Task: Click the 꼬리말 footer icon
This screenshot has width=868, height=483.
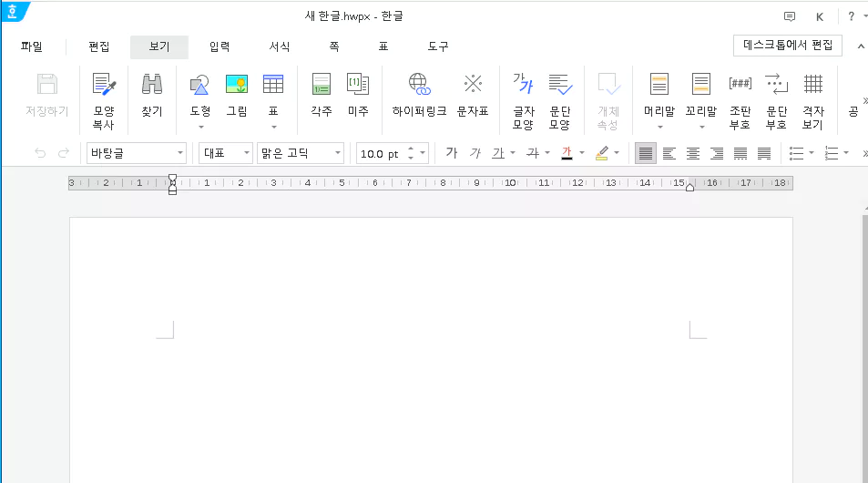Action: coord(700,85)
